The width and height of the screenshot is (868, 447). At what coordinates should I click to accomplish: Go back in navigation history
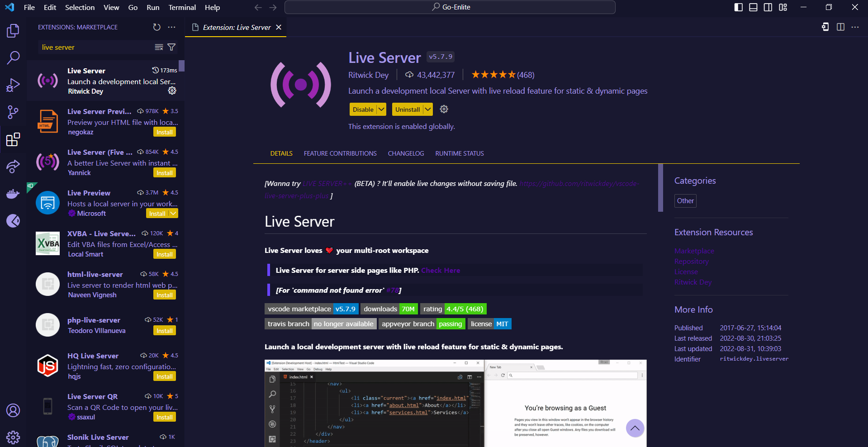coord(258,7)
